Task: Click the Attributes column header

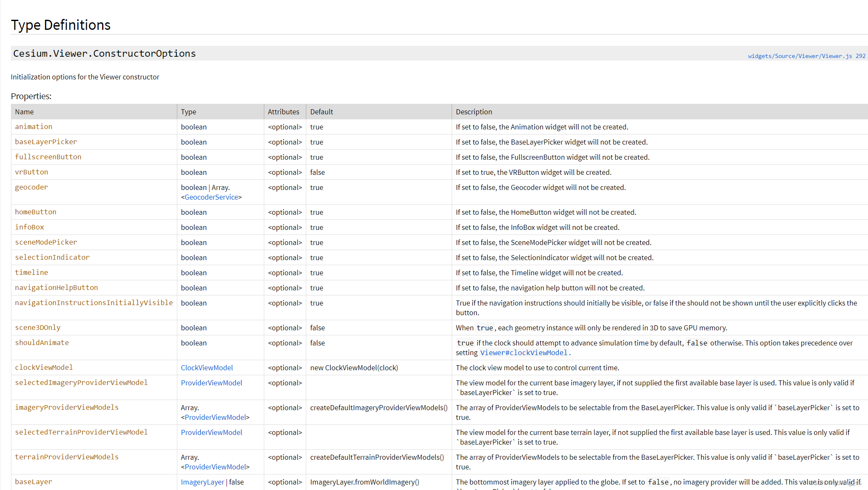Action: click(x=284, y=112)
